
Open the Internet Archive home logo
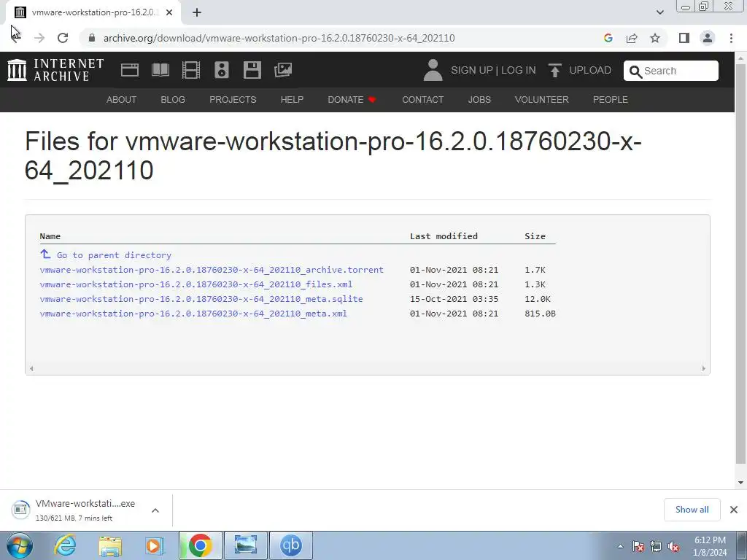click(x=55, y=70)
